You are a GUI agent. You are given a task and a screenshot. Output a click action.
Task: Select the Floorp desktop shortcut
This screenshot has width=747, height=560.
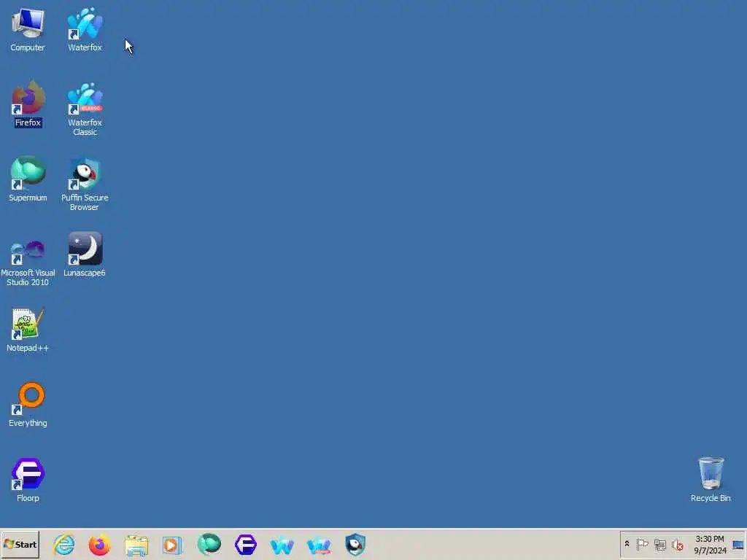(x=28, y=480)
